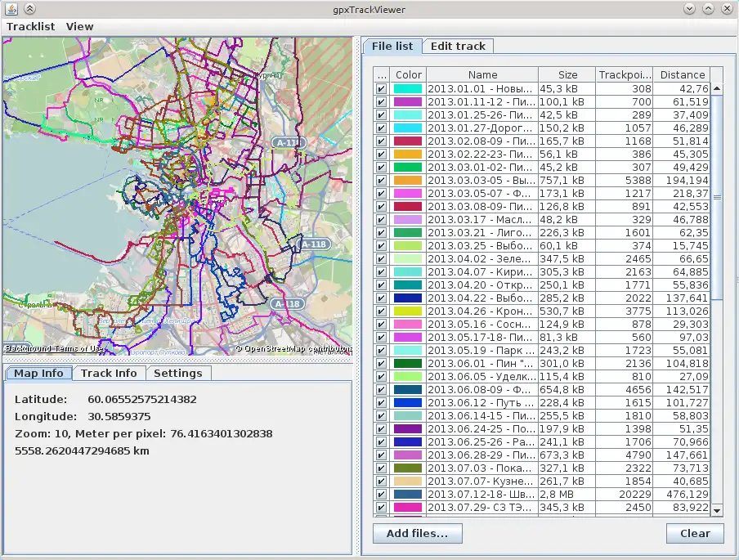Click the purple swatch of 2013.06.24-25
This screenshot has height=560, width=739.
click(x=408, y=428)
